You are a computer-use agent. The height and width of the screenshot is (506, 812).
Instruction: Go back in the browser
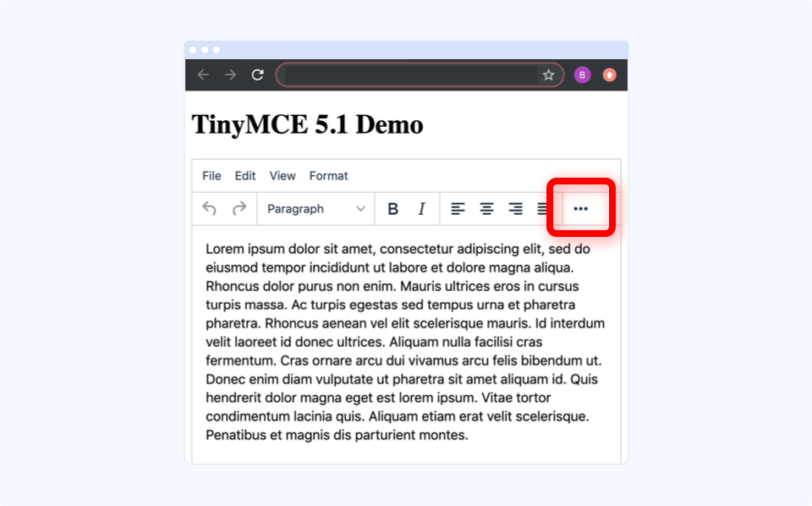203,75
